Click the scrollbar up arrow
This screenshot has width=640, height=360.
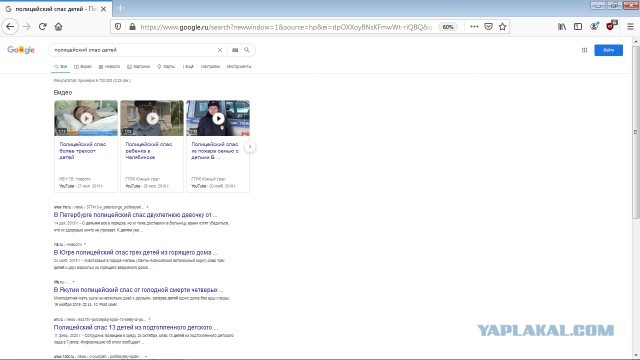[636, 42]
